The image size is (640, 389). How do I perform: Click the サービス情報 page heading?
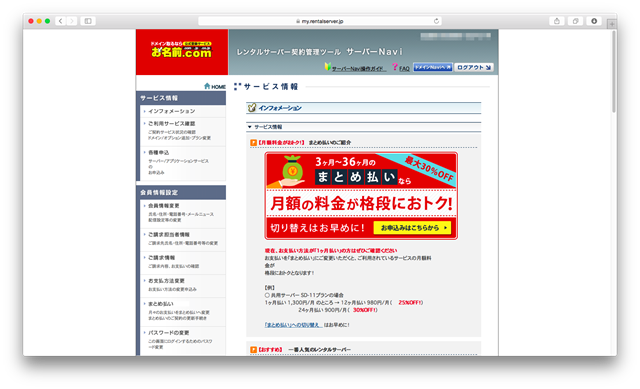(x=271, y=87)
